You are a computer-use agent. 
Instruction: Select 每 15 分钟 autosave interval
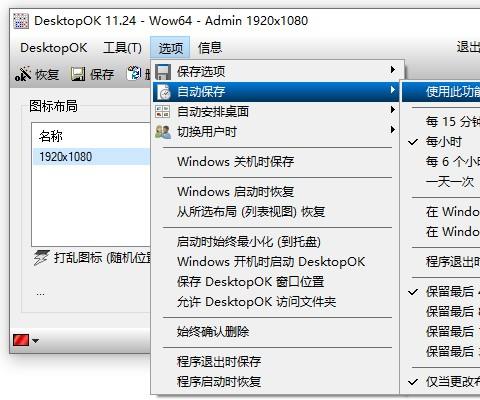pos(442,122)
